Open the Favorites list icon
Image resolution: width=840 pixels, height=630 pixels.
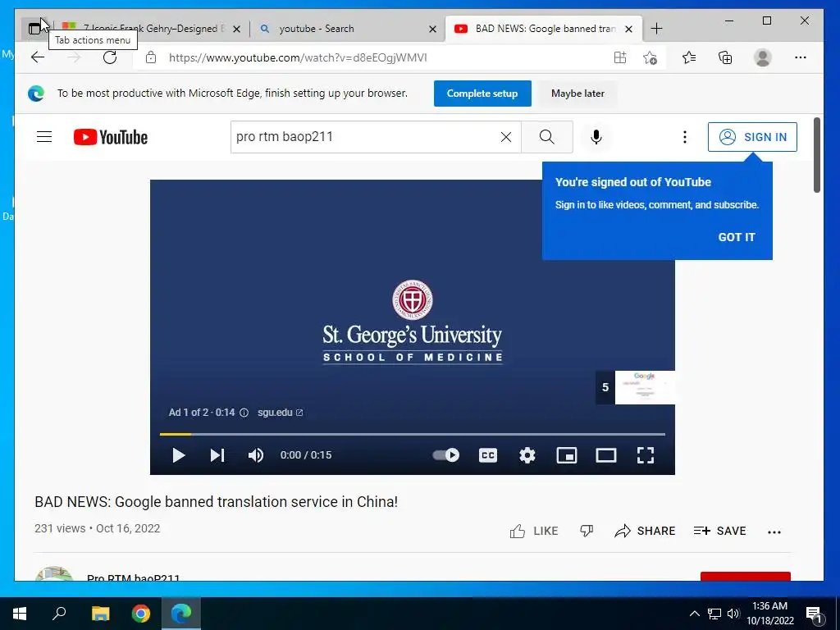(x=689, y=57)
